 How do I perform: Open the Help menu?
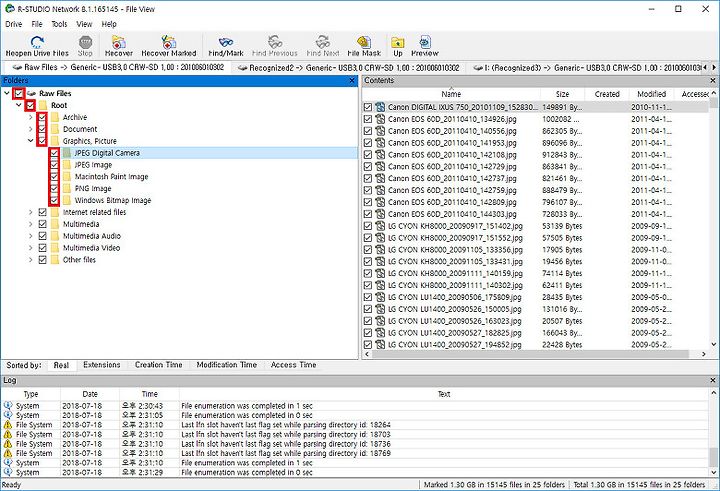[x=109, y=24]
